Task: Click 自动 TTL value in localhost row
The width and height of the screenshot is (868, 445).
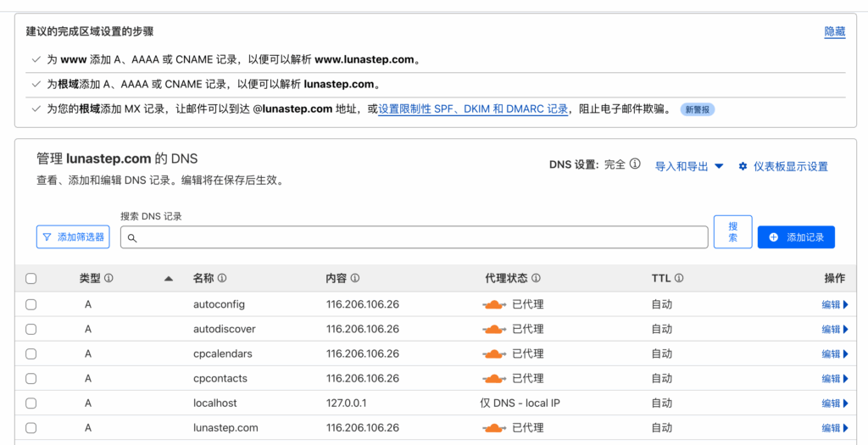Action: 661,403
